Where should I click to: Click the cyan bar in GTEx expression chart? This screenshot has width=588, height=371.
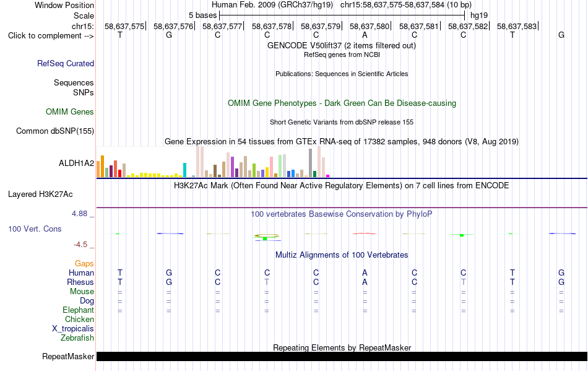point(184,170)
